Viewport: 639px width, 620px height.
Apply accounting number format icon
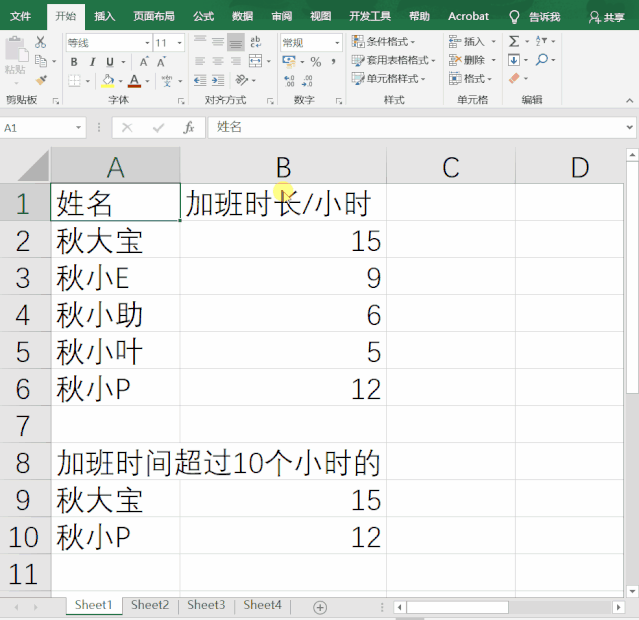point(289,62)
